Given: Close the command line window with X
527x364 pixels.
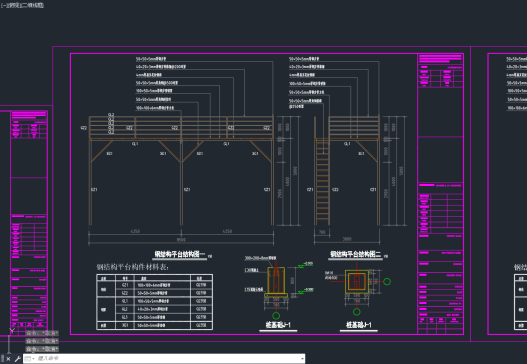Looking at the screenshot, I should pyautogui.click(x=9, y=359).
